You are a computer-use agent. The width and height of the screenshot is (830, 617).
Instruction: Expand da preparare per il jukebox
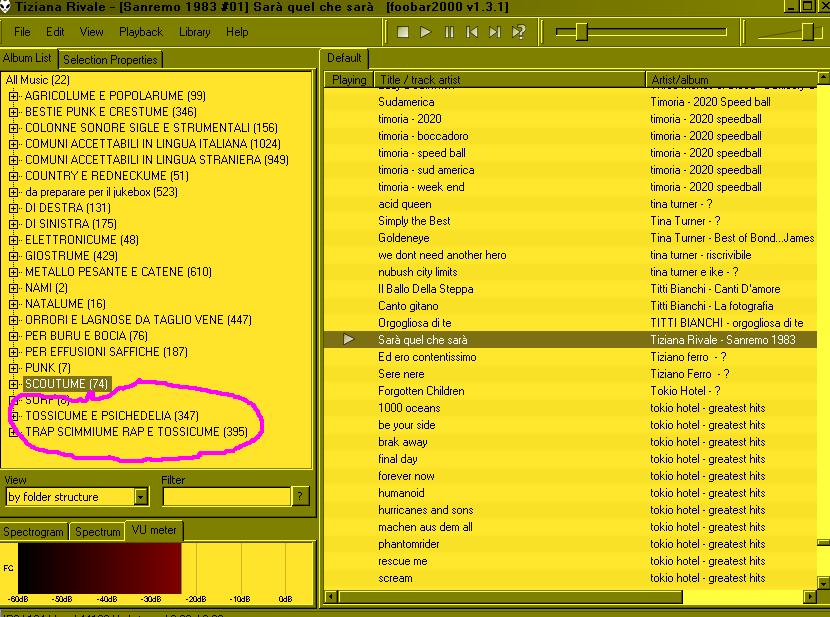click(14, 192)
